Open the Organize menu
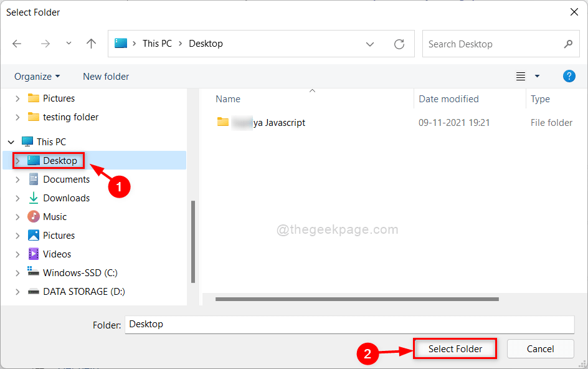This screenshot has height=369, width=588. click(x=37, y=77)
